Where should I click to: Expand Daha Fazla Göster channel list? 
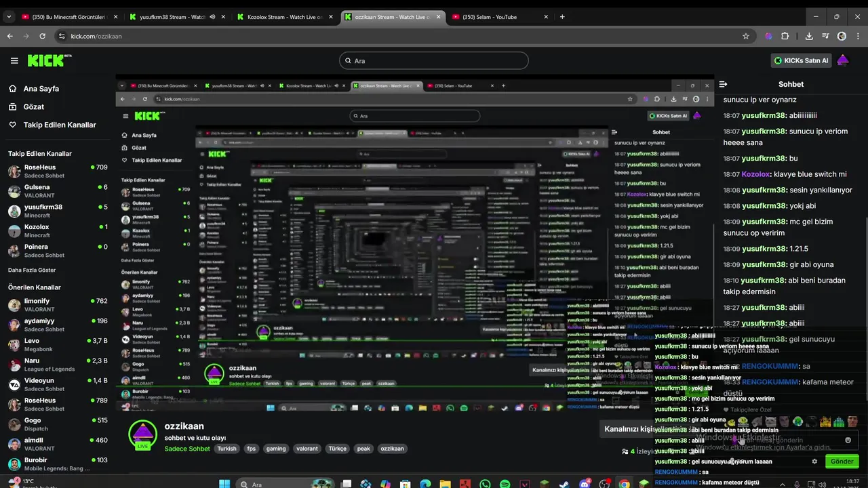point(32,270)
